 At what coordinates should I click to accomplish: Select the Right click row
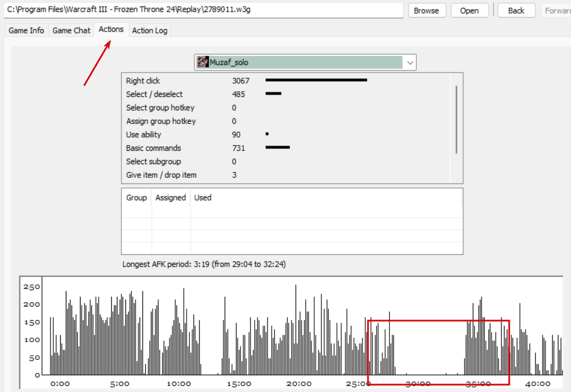coord(286,81)
